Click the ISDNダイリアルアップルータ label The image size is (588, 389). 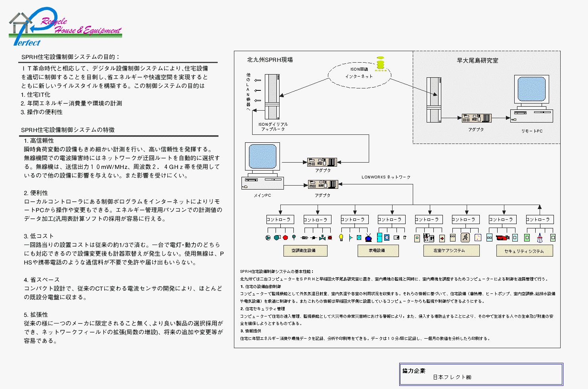(273, 126)
